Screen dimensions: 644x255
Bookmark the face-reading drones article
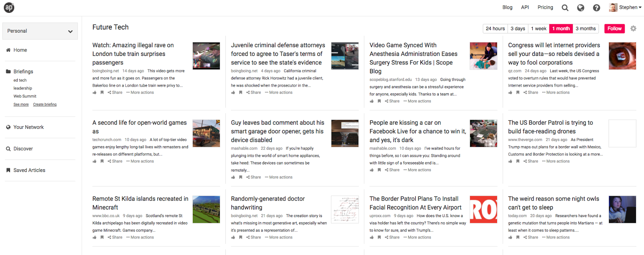click(x=518, y=162)
